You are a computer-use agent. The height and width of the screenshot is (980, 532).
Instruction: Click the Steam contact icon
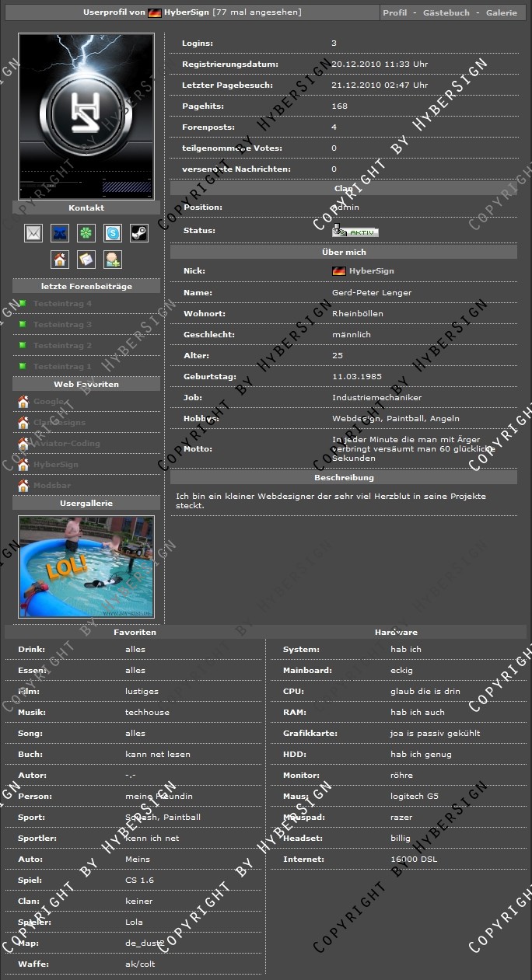(x=139, y=233)
